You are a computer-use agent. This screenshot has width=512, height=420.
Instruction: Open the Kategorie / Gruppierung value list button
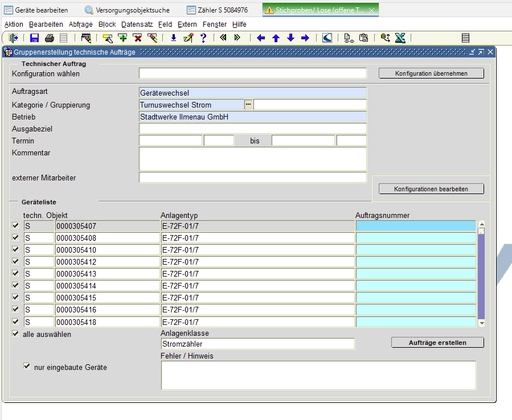point(248,104)
